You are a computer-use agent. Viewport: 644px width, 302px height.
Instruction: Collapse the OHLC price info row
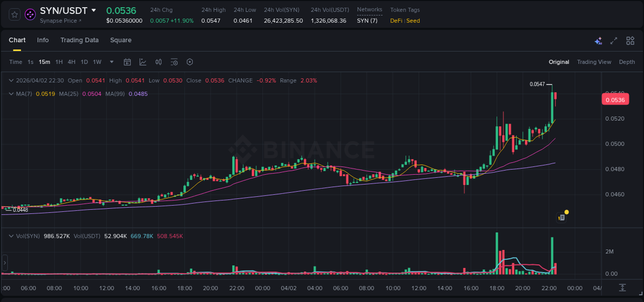click(11, 80)
